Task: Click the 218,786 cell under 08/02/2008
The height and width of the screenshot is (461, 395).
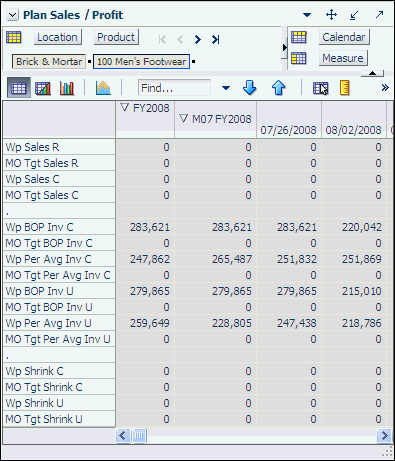Action: [x=354, y=323]
